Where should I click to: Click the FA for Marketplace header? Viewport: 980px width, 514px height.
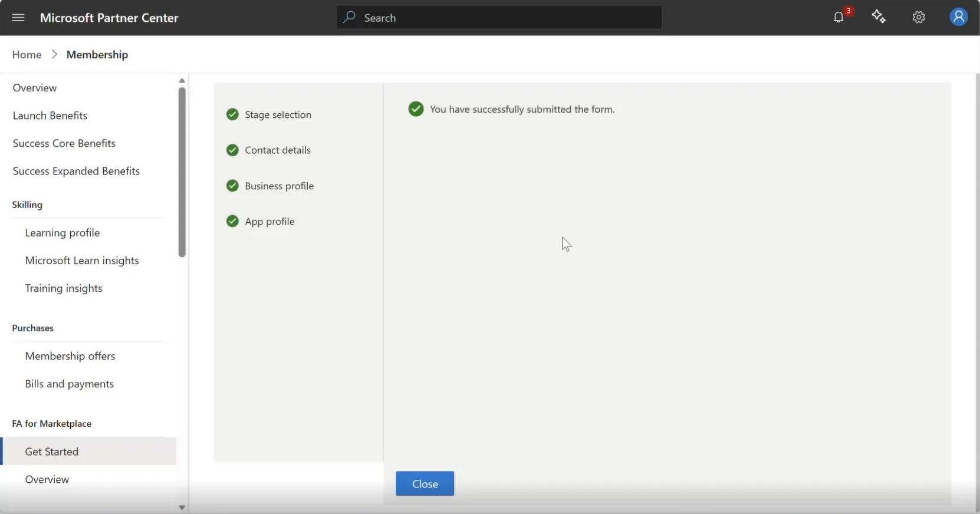[x=52, y=423]
